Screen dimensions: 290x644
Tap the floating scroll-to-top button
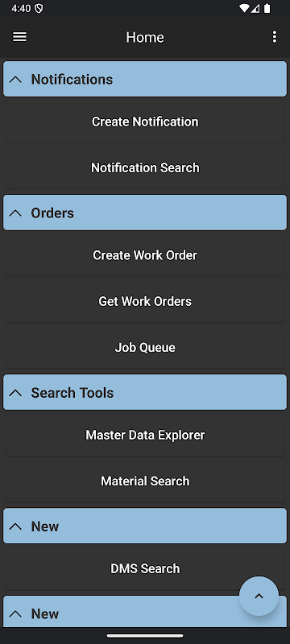[x=259, y=596]
